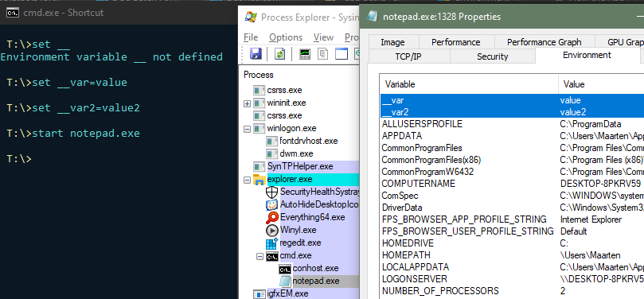Open the System Information graph icon
This screenshot has height=299, width=644.
pyautogui.click(x=304, y=54)
